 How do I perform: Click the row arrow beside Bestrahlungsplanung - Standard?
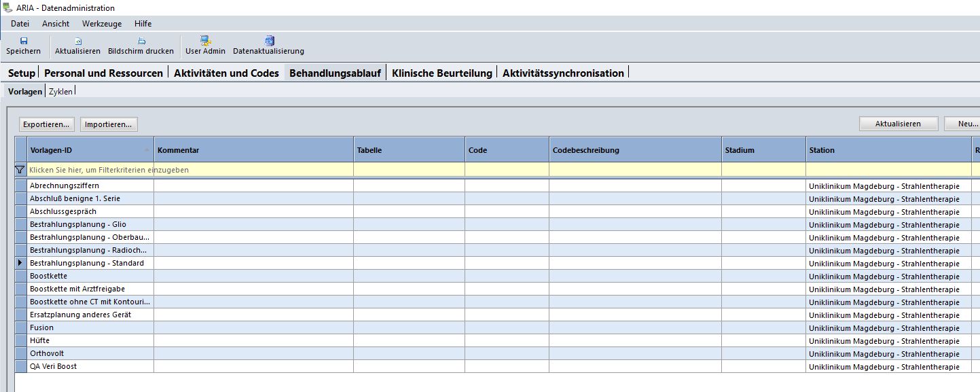click(20, 263)
